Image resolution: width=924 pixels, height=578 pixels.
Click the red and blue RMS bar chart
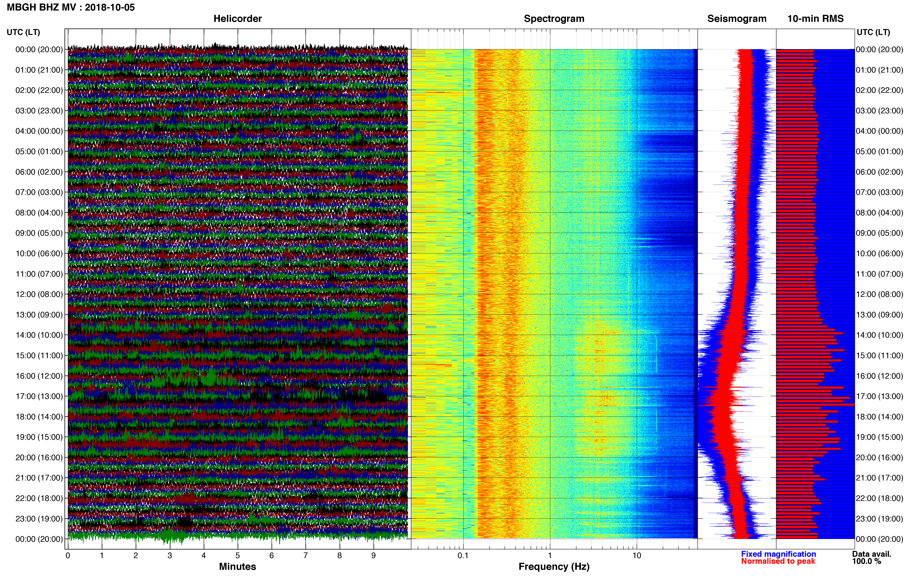coord(815,294)
